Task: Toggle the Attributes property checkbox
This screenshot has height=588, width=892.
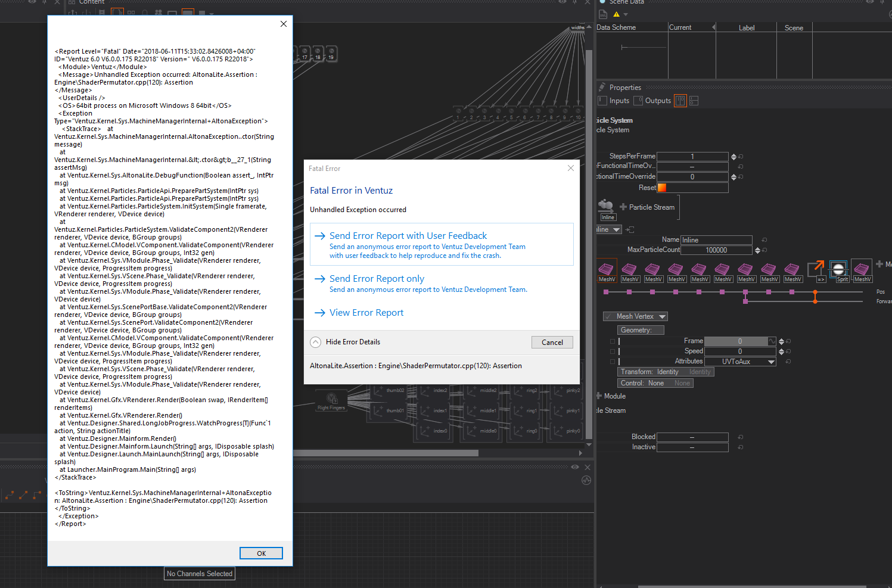Action: pos(613,362)
